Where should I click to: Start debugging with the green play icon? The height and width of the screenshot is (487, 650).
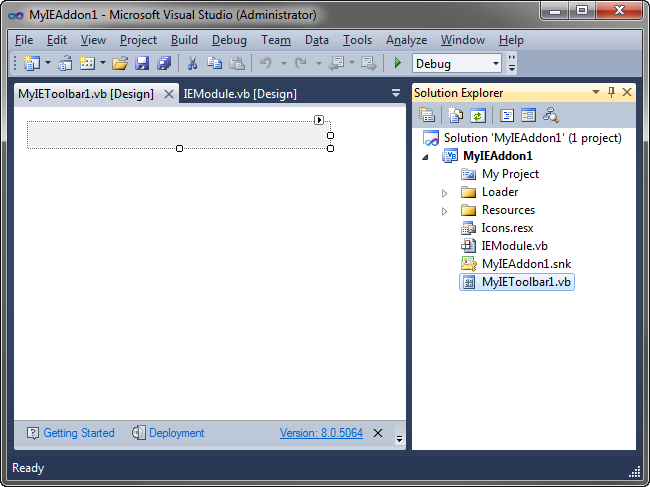coord(398,63)
